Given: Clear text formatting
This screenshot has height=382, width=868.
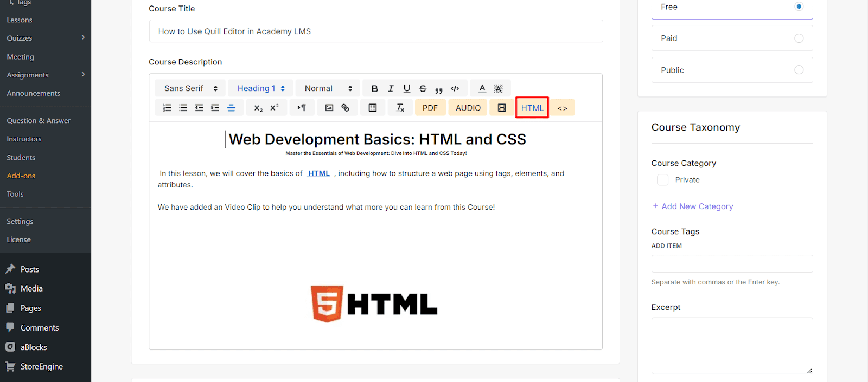Looking at the screenshot, I should click(400, 108).
